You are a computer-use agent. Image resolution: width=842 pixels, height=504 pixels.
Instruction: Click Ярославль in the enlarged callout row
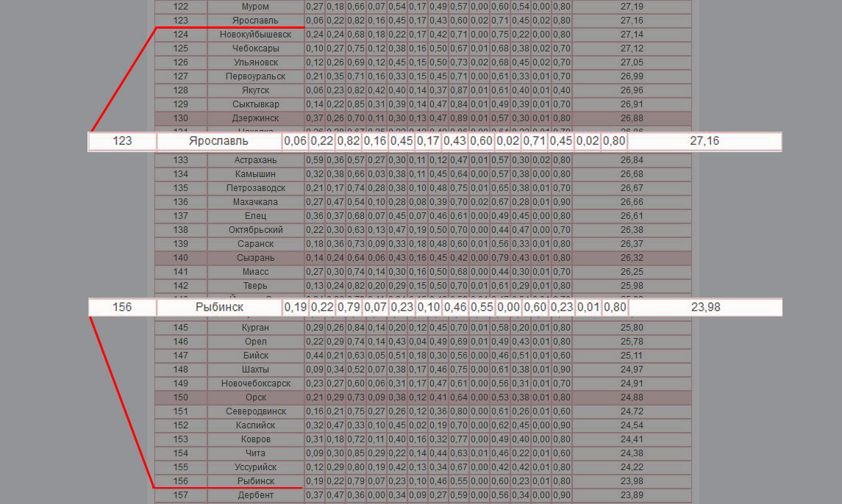click(x=218, y=141)
